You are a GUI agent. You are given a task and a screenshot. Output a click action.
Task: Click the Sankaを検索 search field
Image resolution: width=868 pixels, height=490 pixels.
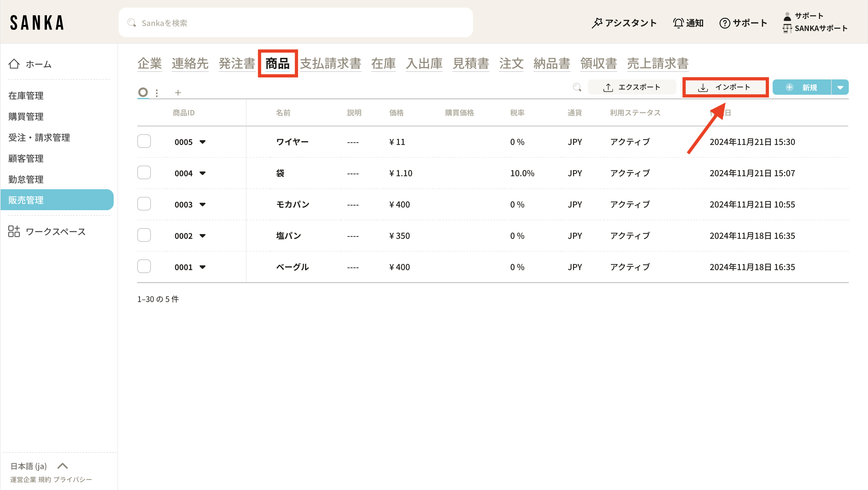[296, 23]
